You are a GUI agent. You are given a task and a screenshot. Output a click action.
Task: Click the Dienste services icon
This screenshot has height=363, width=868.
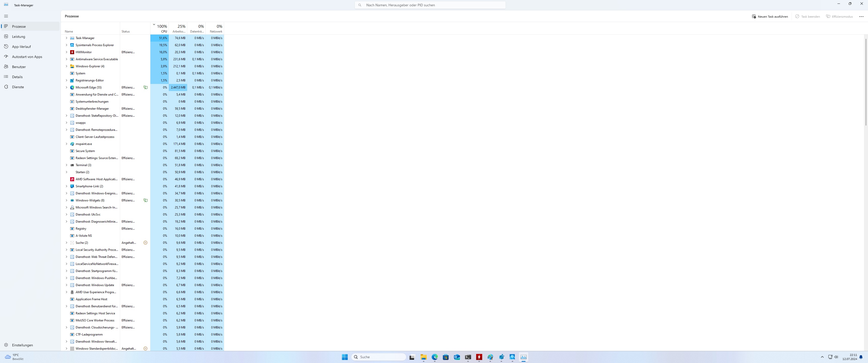pyautogui.click(x=6, y=87)
